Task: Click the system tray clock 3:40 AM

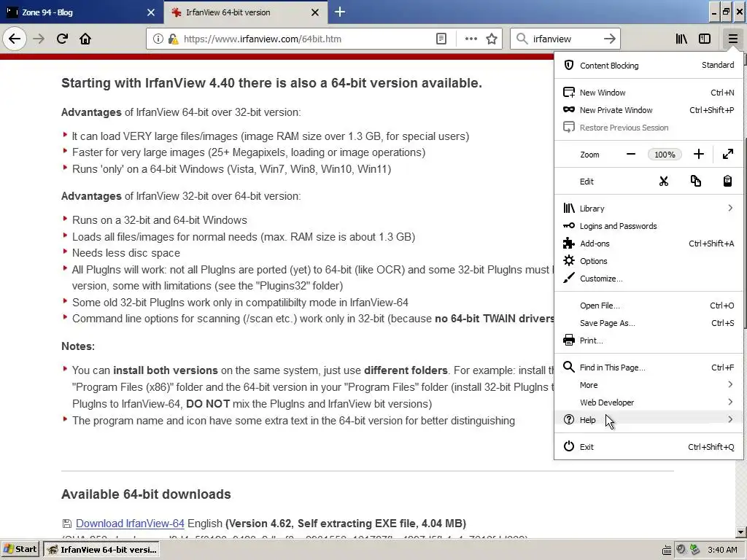Action: (x=722, y=550)
